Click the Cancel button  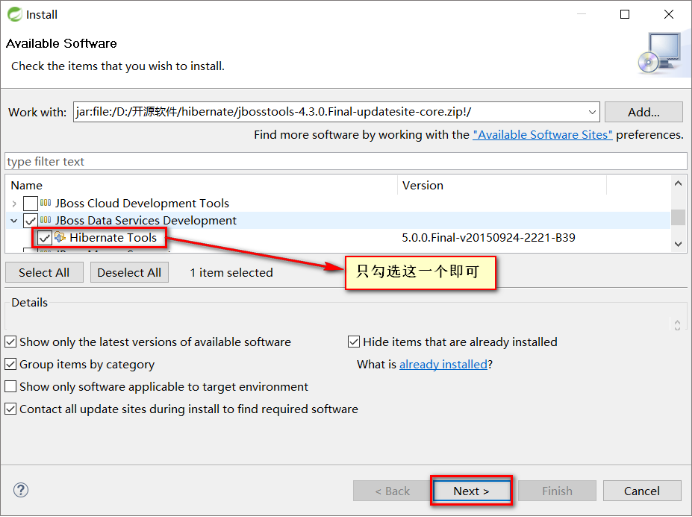coord(642,491)
